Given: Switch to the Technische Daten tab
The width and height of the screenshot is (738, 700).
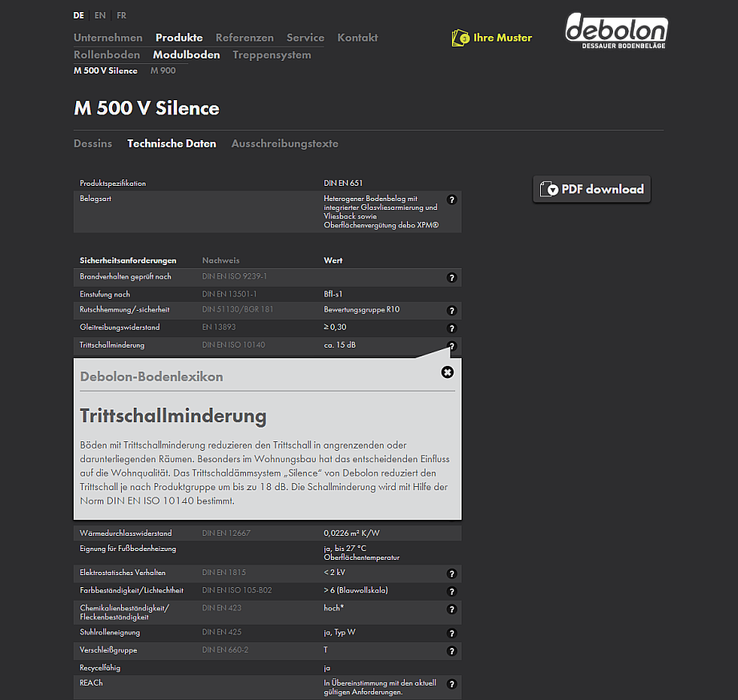Looking at the screenshot, I should [x=171, y=143].
